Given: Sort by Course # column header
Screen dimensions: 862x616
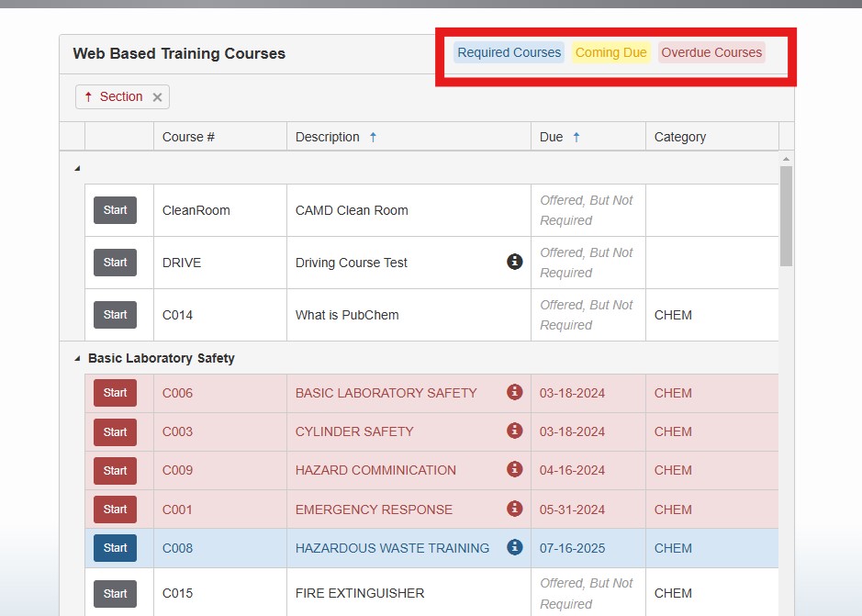Looking at the screenshot, I should (188, 137).
